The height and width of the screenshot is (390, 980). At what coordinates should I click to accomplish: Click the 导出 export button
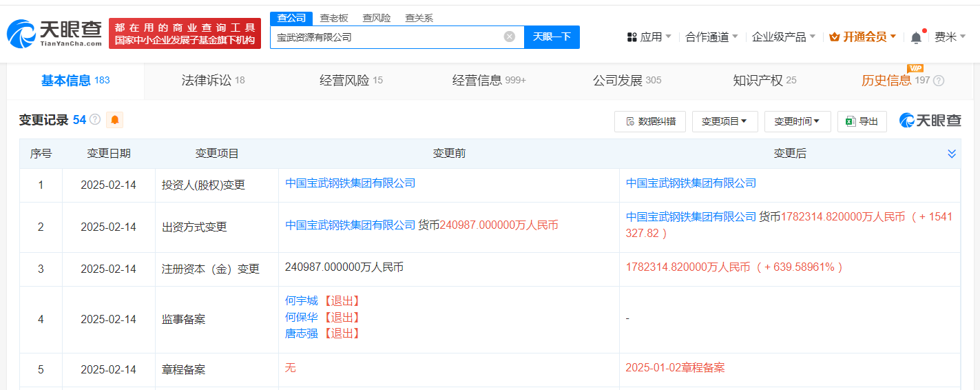click(862, 121)
